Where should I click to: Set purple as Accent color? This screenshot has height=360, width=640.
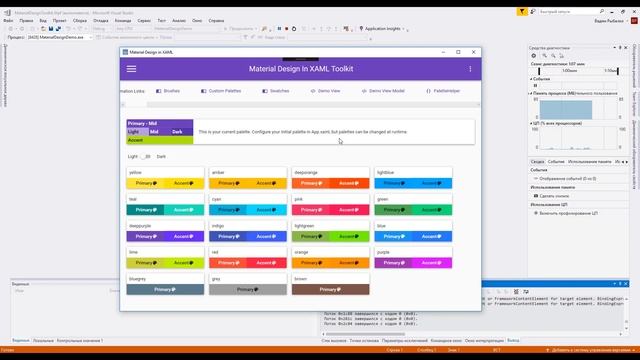coord(432,263)
